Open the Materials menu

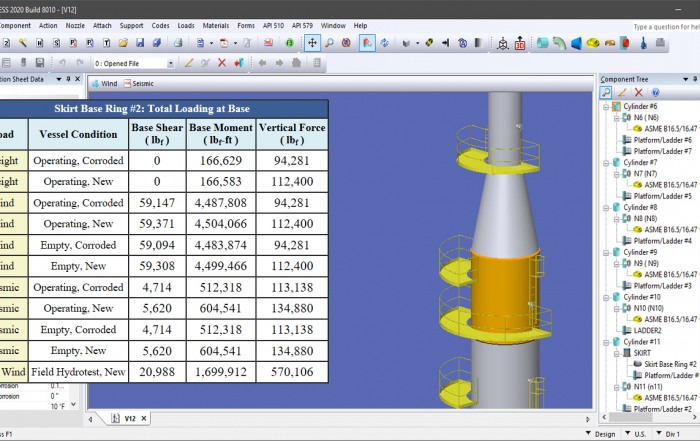click(x=215, y=25)
